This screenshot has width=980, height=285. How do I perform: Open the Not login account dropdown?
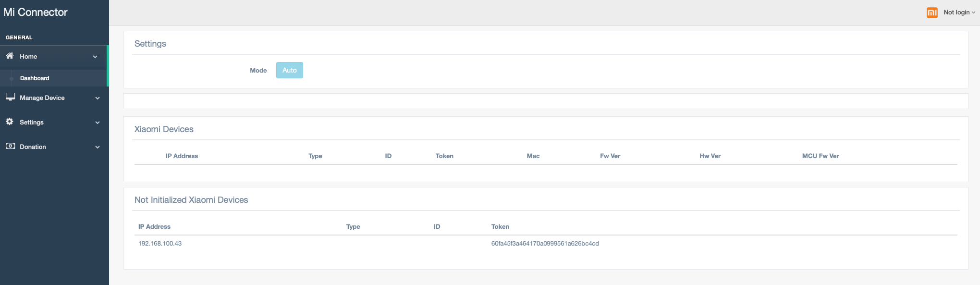pos(959,12)
